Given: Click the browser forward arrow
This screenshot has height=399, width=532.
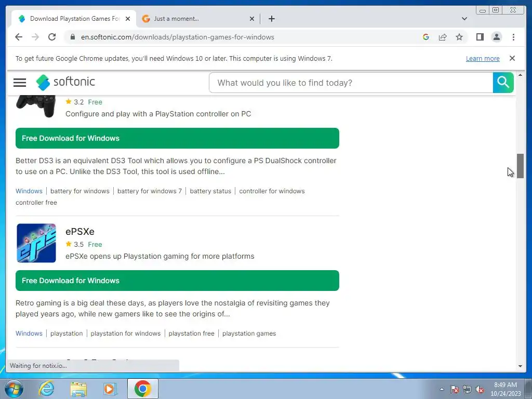Looking at the screenshot, I should (35, 37).
